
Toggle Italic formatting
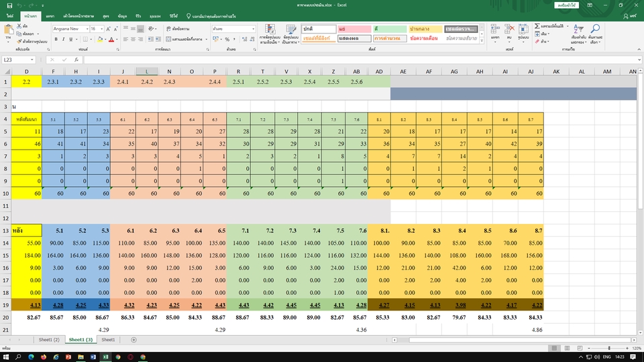(63, 40)
